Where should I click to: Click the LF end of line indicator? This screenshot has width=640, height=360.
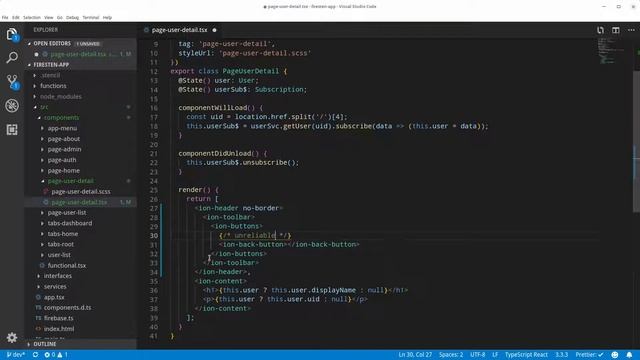point(495,355)
